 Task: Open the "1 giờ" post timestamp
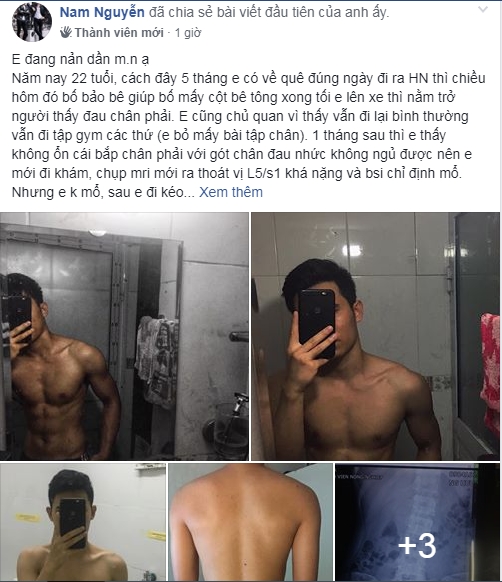188,33
